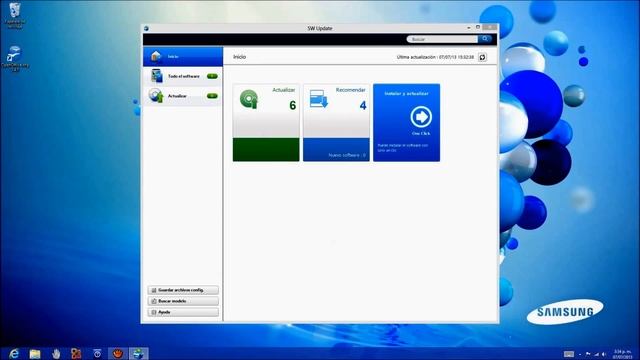Open the Recomendar tile showing 4 items
This screenshot has width=640, height=360.
336,122
